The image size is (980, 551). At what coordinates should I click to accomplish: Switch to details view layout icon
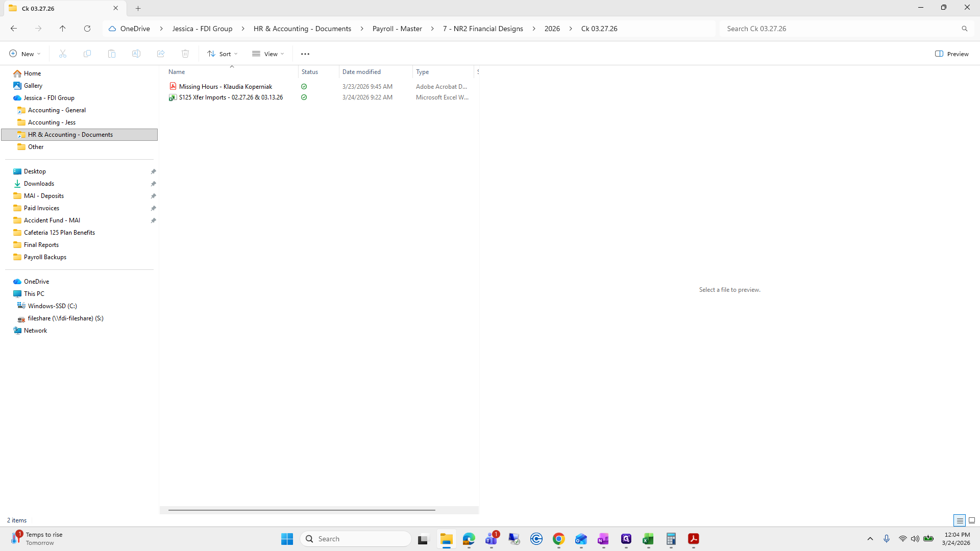960,520
